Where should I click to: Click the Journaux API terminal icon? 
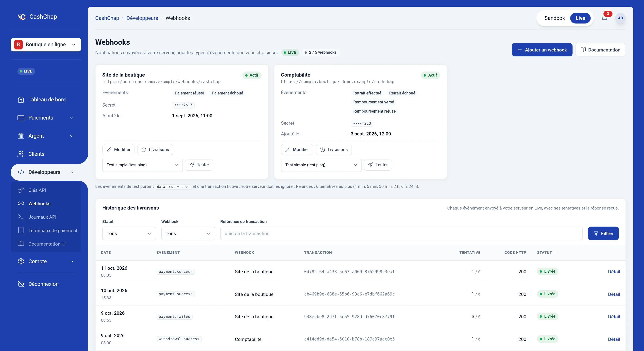tap(21, 217)
